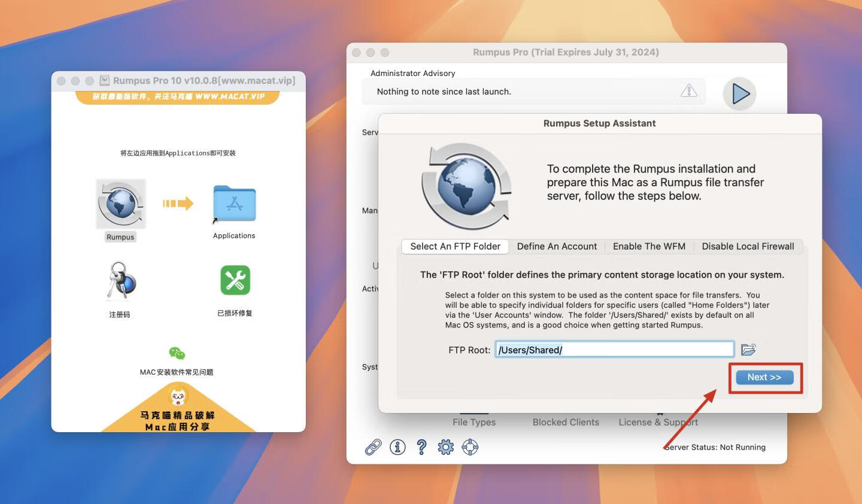Screen dimensions: 862x504
Task: Select the Rumpus app icon in installer window
Action: tap(121, 204)
